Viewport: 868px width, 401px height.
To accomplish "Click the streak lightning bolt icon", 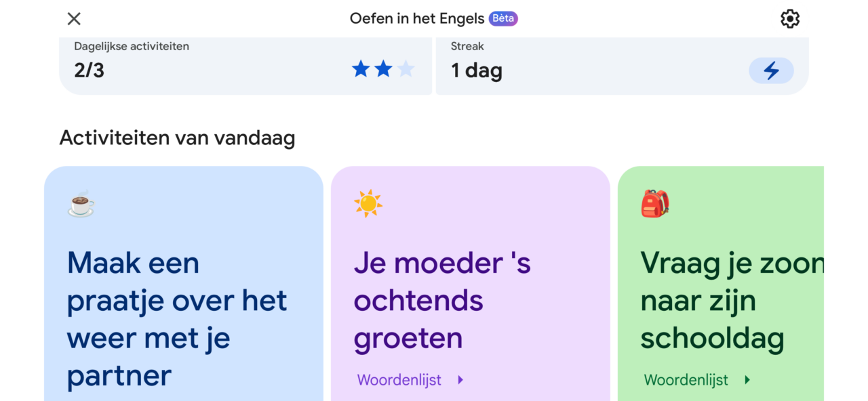I will (771, 70).
